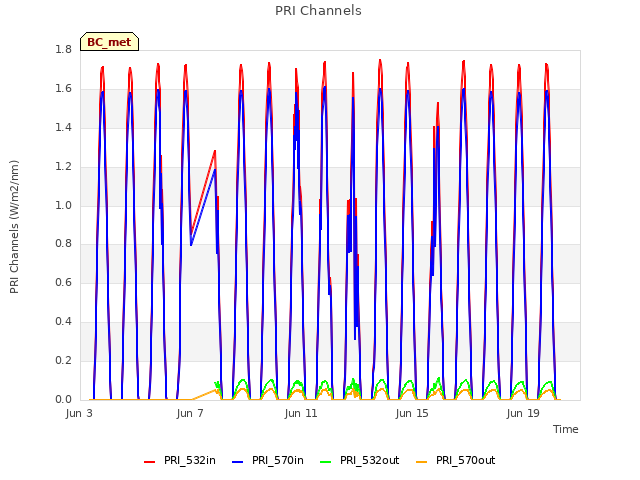Click the PRI_570out orange legend swatch
Viewport: 640px width, 480px height.
coord(422,461)
